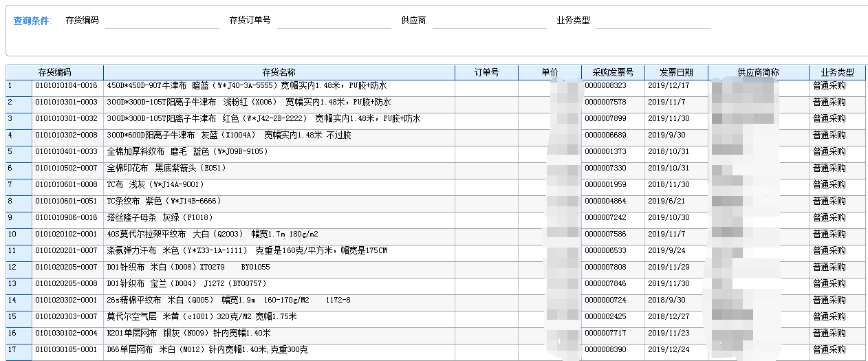Click invoice date 2019/9/24
Viewport: 868px width, 361px height.
tap(666, 251)
